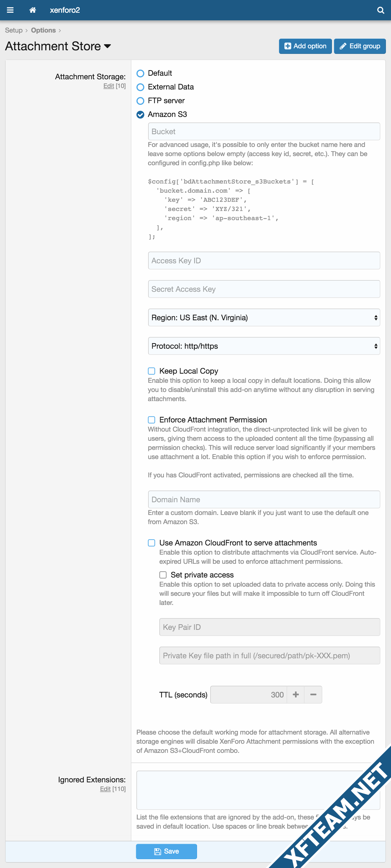Click Edit link under Attachment Storage
Screen dimensions: 391x868
point(109,86)
